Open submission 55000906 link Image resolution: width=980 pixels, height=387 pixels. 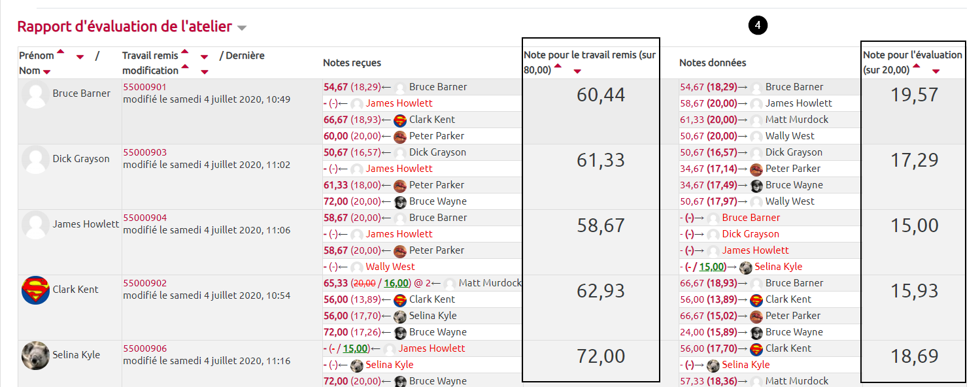144,348
